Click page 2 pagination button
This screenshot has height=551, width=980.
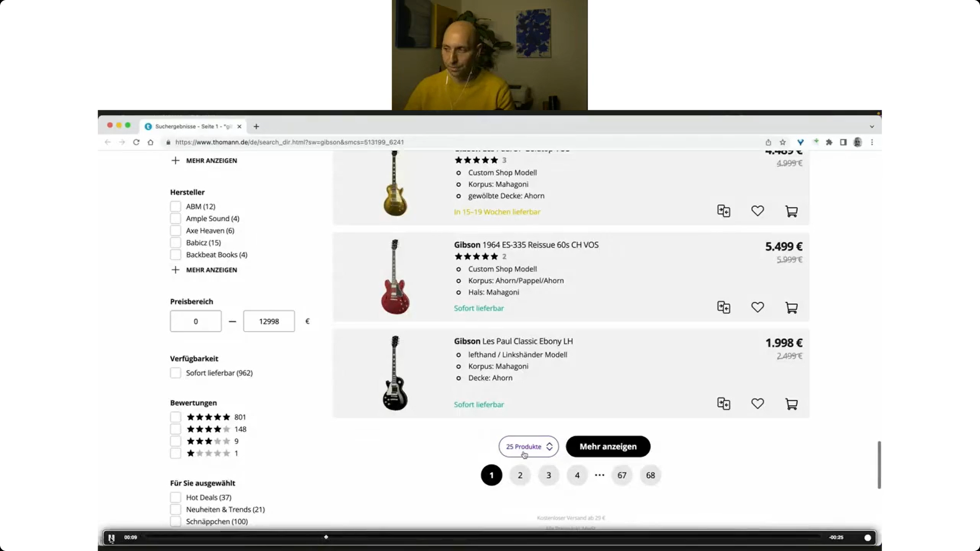(520, 475)
